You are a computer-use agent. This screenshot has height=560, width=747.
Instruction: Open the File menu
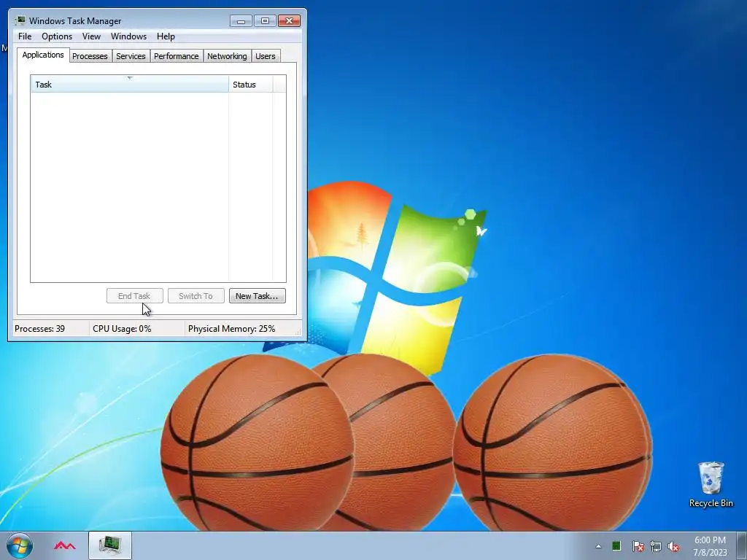[25, 36]
